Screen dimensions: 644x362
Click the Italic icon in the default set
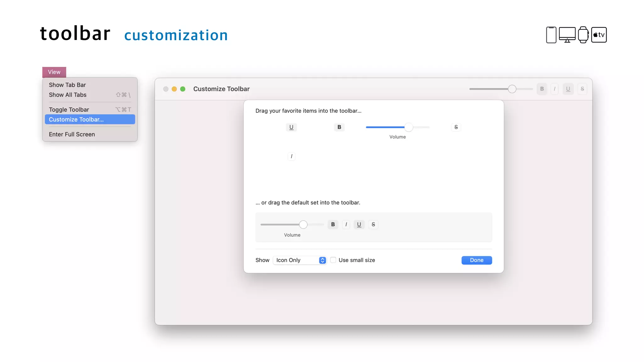[x=346, y=224]
